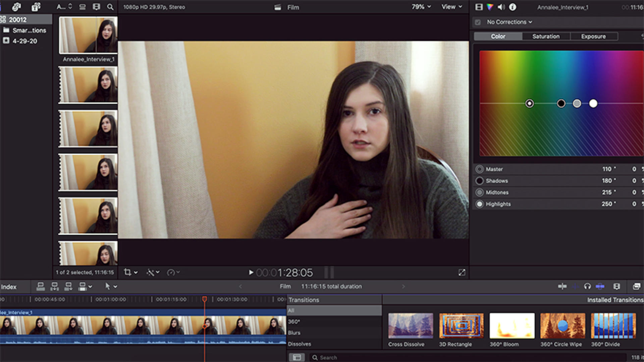This screenshot has height=362, width=644.
Task: Open the crop tool dropdown
Action: point(130,272)
